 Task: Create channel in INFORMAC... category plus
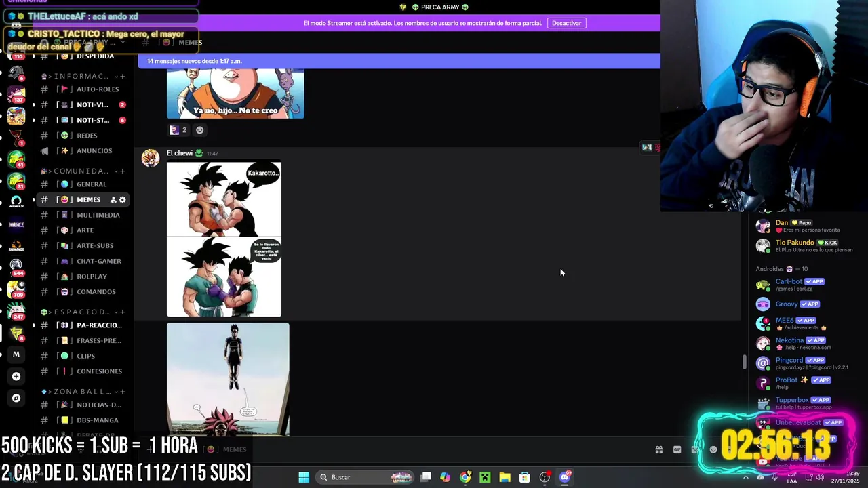coord(123,76)
